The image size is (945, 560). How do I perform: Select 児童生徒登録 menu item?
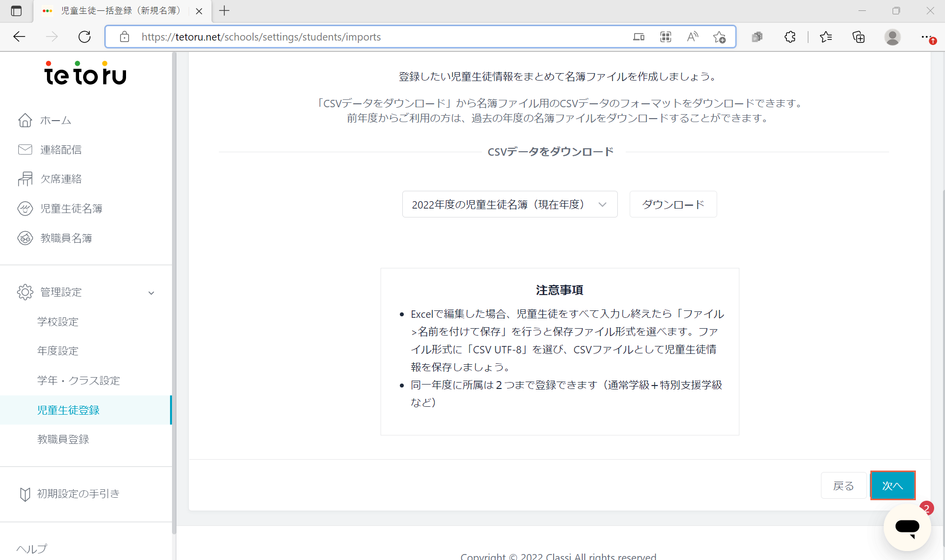[85, 410]
